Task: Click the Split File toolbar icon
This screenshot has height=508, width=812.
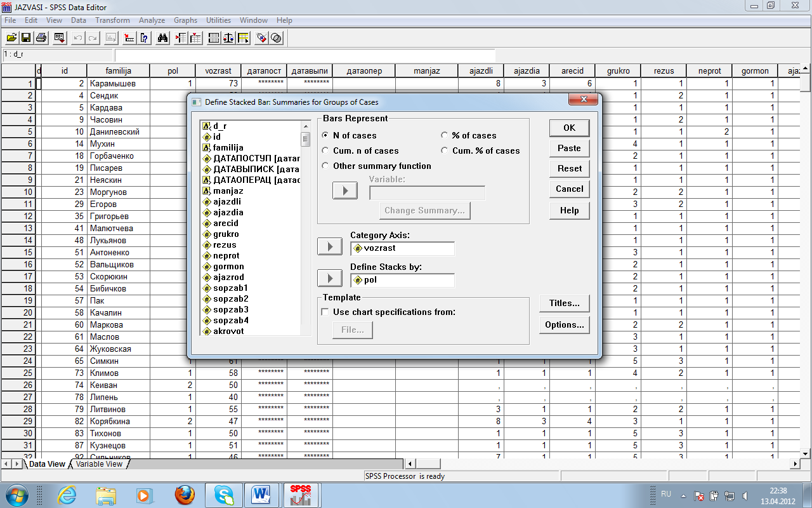Action: click(214, 38)
